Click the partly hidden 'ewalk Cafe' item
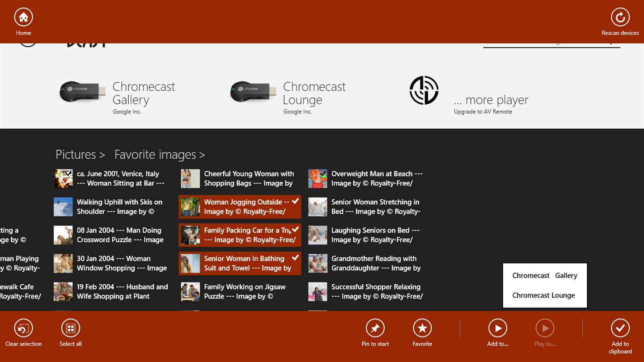This screenshot has height=362, width=644. [21, 292]
